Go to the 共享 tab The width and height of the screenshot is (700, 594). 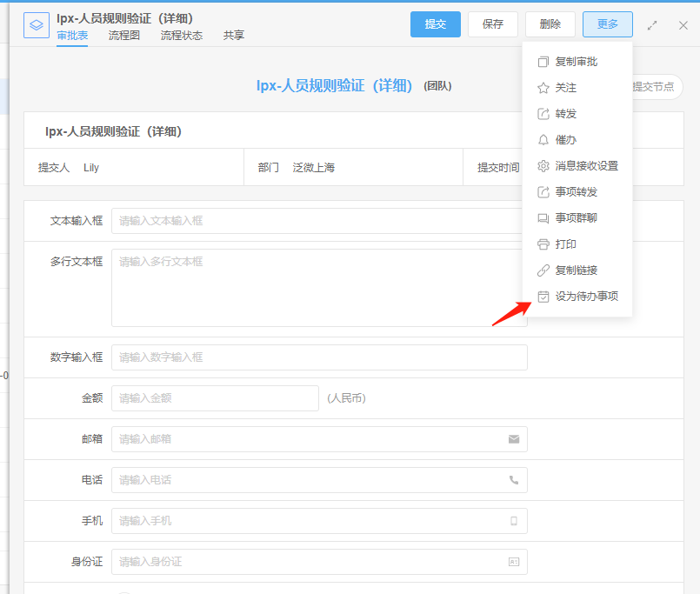tap(234, 36)
